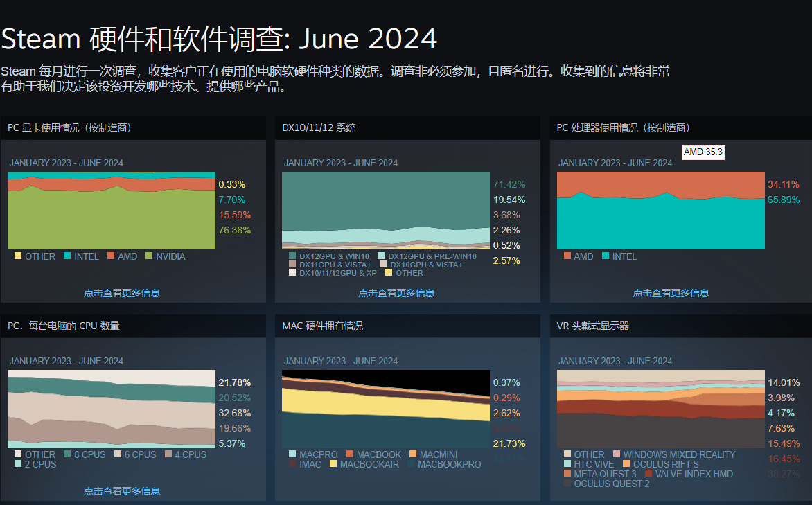
Task: Open more info link under GPU chart
Action: coord(122,293)
